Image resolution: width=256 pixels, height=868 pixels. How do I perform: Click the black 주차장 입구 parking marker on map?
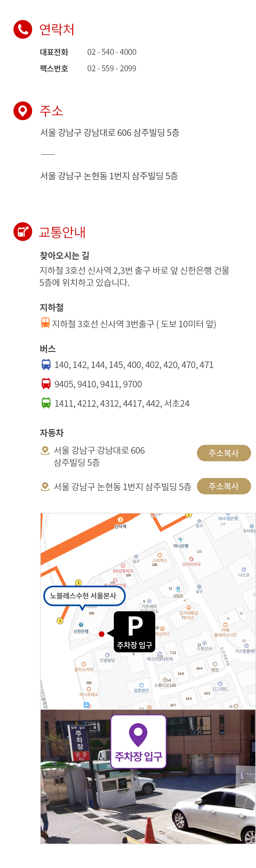(x=134, y=632)
